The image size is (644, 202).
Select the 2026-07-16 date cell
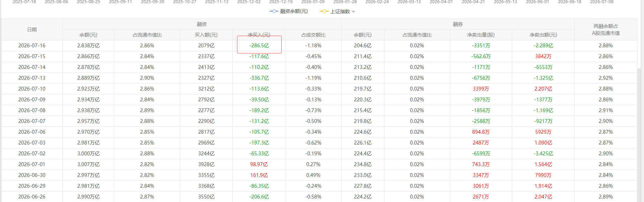tap(32, 46)
